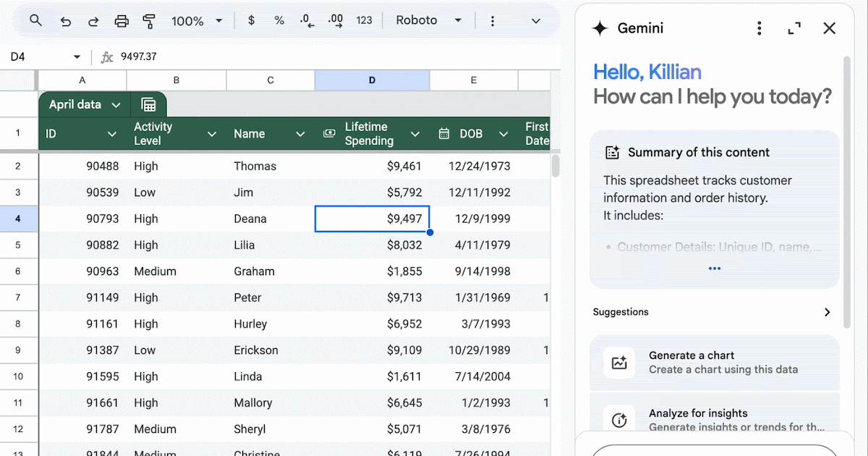Click the redo arrow icon

(x=93, y=21)
